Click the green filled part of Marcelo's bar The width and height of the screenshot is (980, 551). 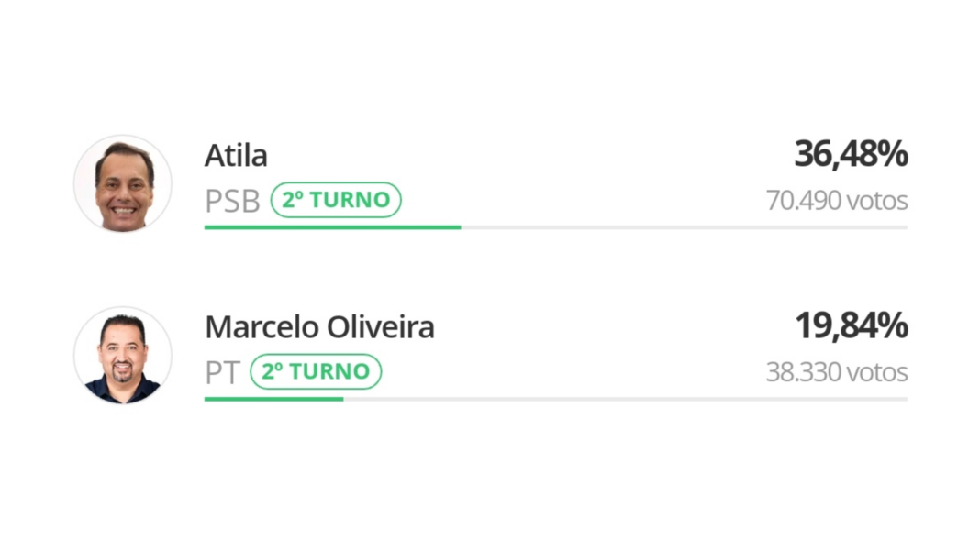(x=273, y=399)
